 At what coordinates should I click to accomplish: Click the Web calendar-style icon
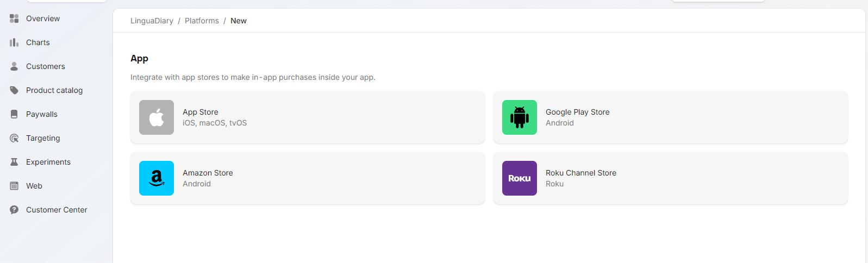coord(14,186)
